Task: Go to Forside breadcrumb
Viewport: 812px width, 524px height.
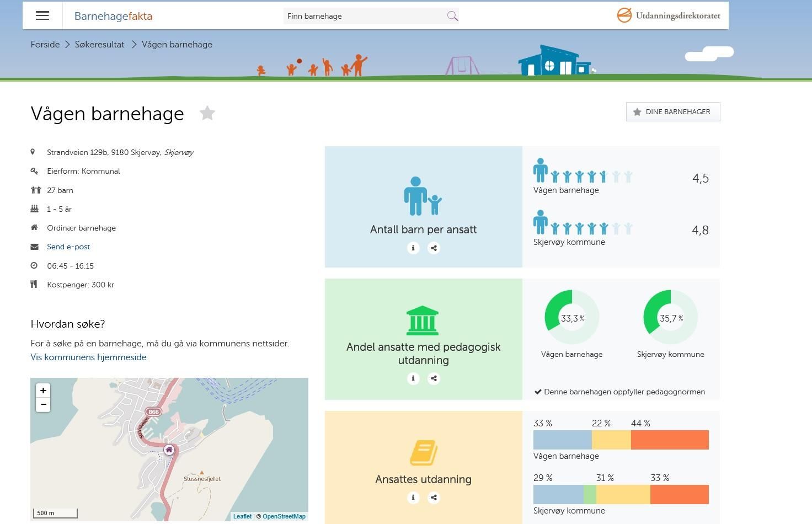Action: point(45,45)
